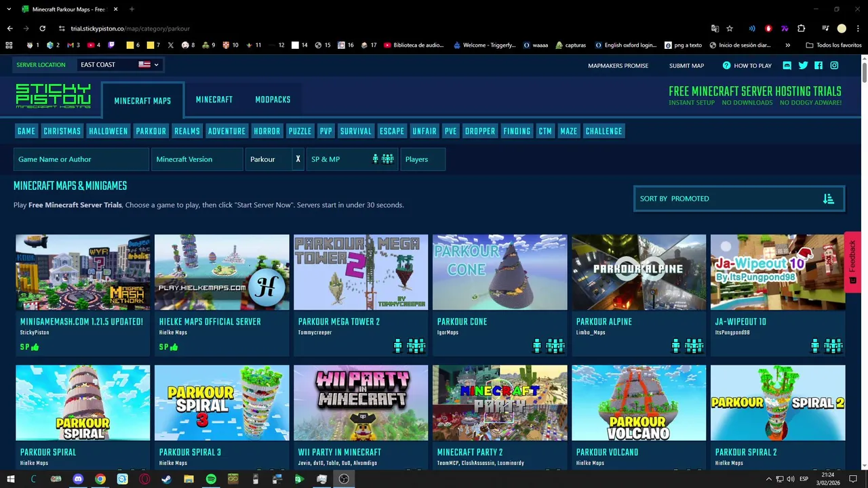Viewport: 868px width, 488px height.
Task: Open the How To Play link
Action: click(x=747, y=66)
